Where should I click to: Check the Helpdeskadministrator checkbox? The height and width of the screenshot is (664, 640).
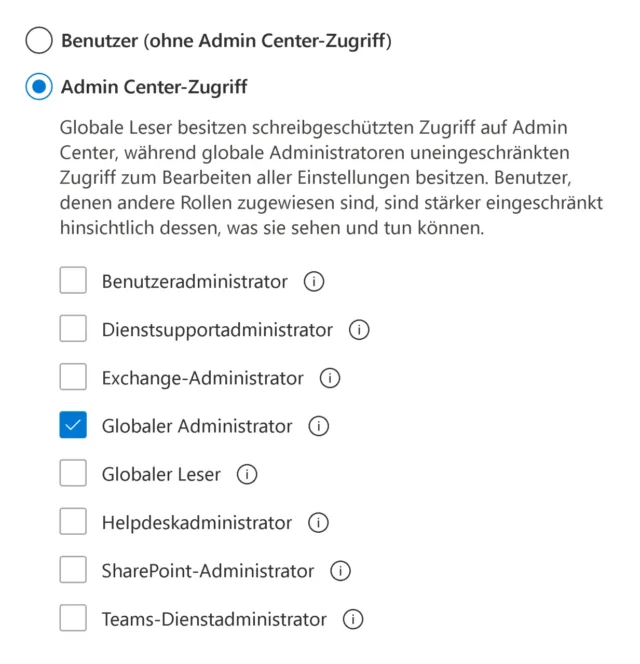[x=73, y=523]
